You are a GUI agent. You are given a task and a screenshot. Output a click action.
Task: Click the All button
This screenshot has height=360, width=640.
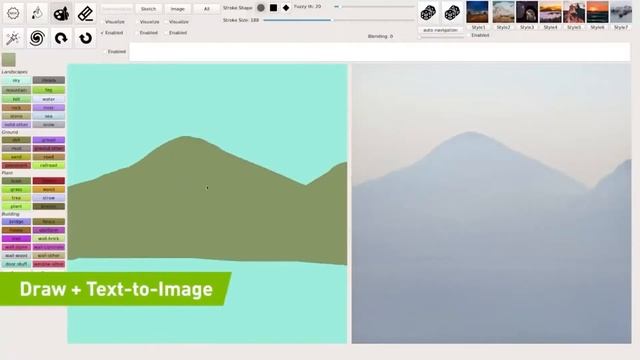[x=207, y=9]
